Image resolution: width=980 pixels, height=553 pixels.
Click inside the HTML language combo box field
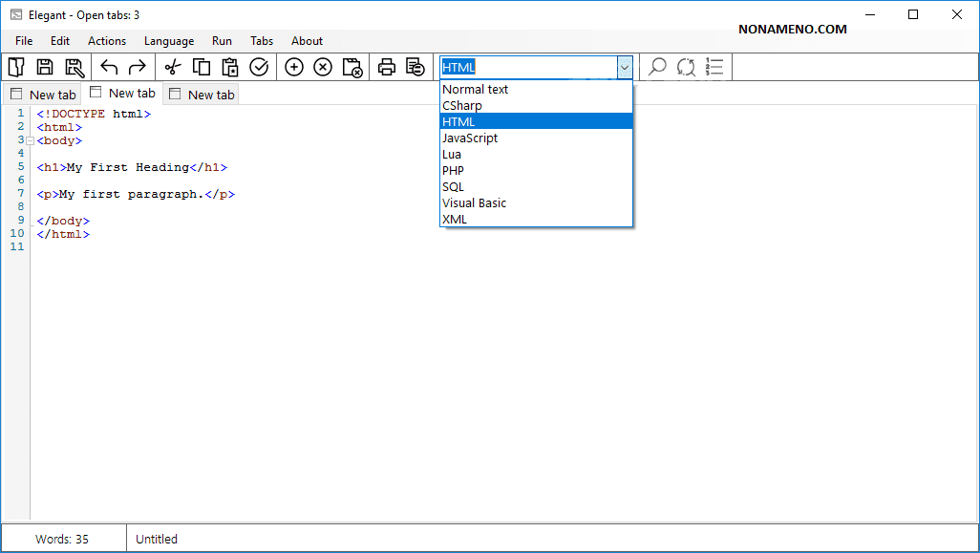click(x=527, y=67)
